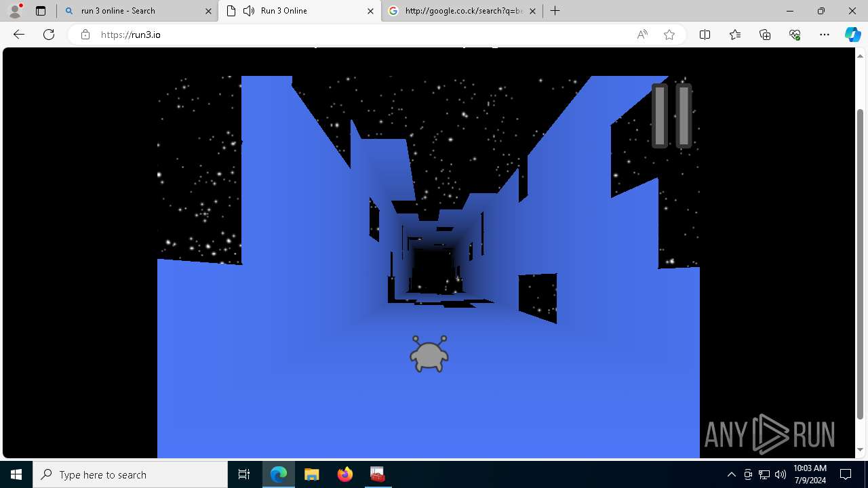Open the Favorites list
The width and height of the screenshot is (868, 488).
pyautogui.click(x=735, y=35)
